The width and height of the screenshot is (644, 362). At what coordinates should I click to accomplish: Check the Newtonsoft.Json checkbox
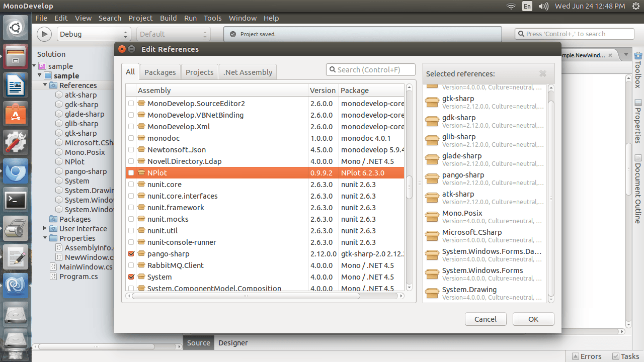coord(131,150)
